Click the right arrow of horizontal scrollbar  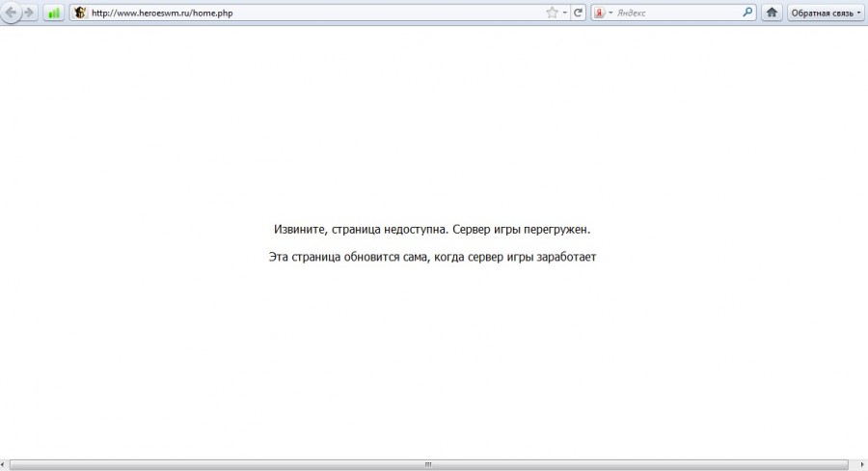tap(861, 465)
